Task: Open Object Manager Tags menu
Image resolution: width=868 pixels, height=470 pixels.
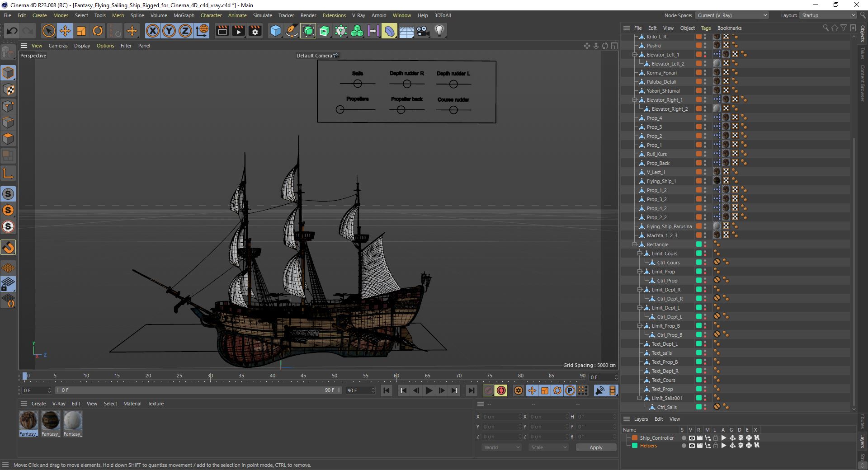Action: [706, 28]
